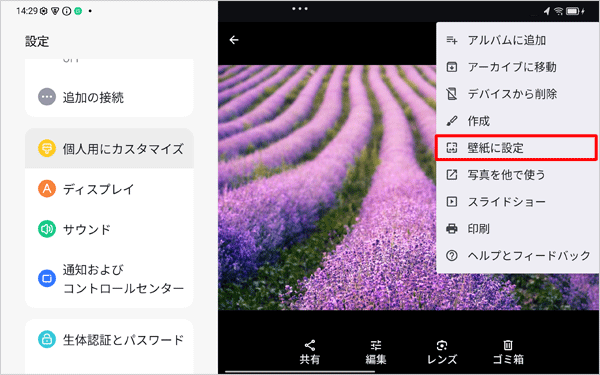Choose 印刷 menu entry
The width and height of the screenshot is (600, 375).
pos(518,229)
